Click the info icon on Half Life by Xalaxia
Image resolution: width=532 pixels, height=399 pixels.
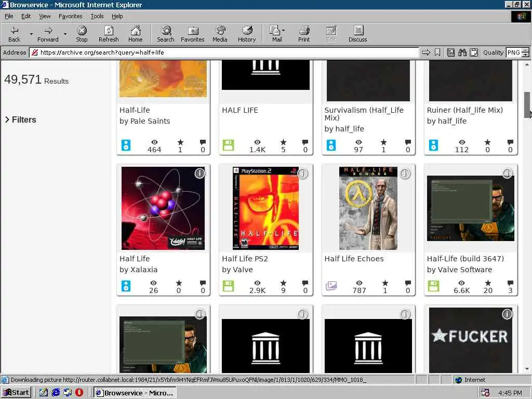click(x=200, y=174)
